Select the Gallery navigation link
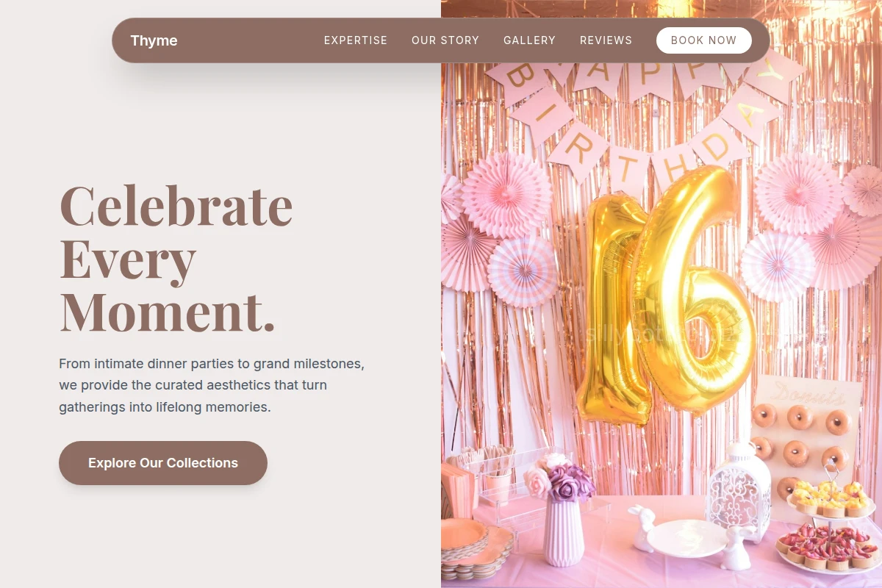Image resolution: width=882 pixels, height=588 pixels. (x=529, y=40)
